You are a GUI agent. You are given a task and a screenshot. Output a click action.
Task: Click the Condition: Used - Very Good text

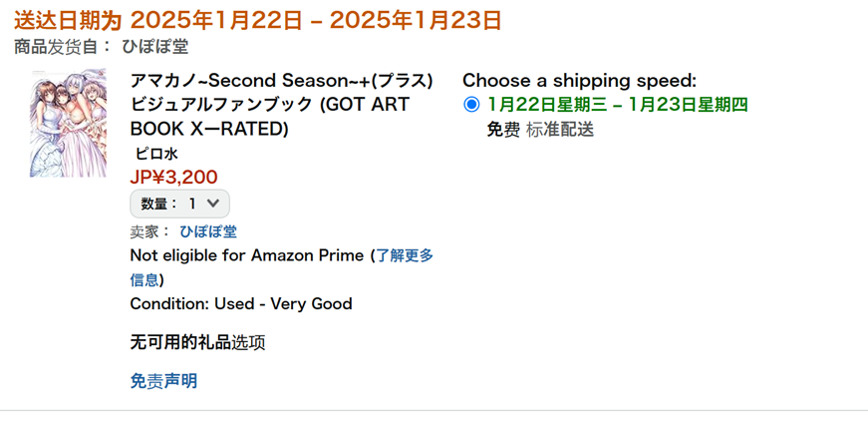[x=241, y=303]
